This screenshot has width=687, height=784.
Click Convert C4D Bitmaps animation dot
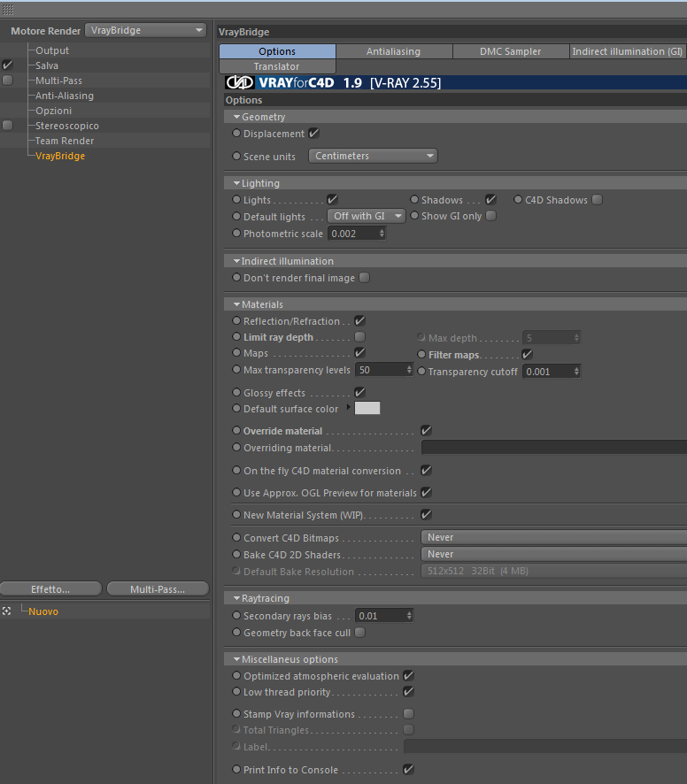pyautogui.click(x=236, y=537)
